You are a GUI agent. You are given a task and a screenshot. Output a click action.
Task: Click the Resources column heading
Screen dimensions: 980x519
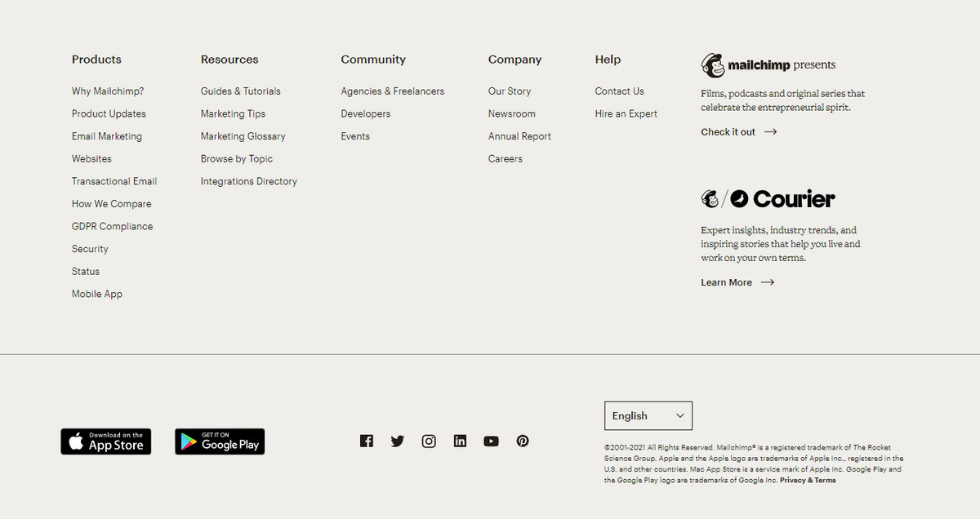click(x=229, y=60)
